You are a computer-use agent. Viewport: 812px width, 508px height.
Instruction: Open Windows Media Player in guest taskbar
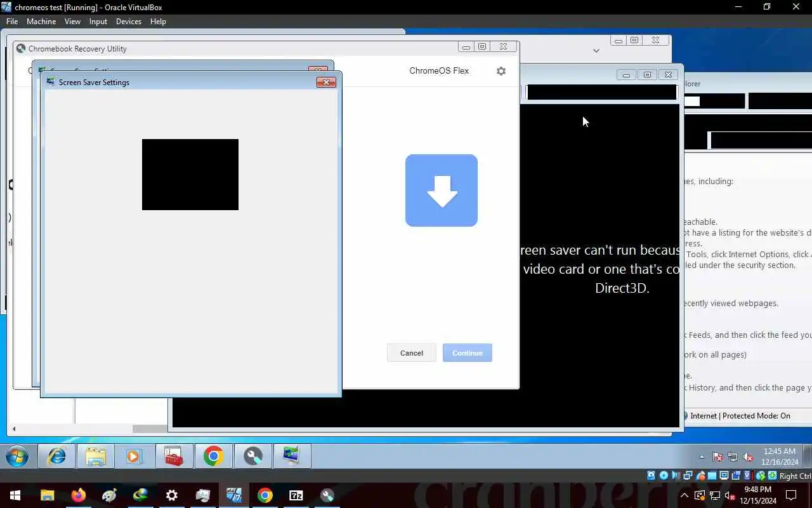[x=134, y=456]
